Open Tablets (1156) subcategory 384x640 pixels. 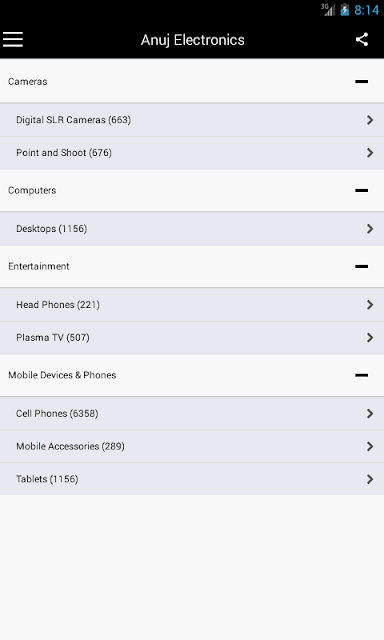pyautogui.click(x=192, y=479)
